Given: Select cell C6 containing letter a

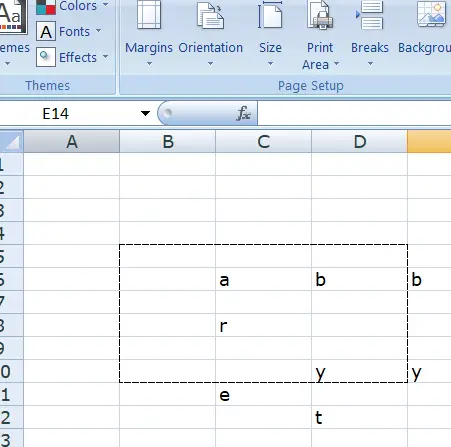Looking at the screenshot, I should pos(263,279).
